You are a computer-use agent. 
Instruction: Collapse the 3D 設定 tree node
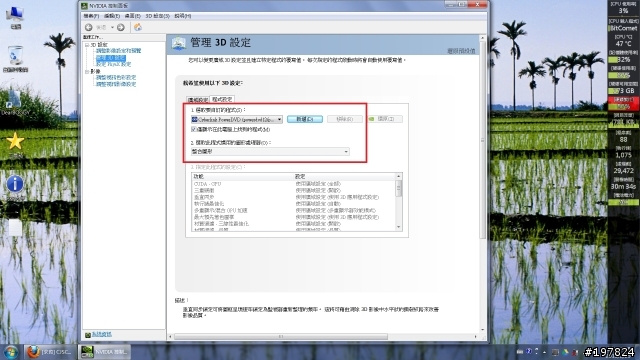(87, 45)
